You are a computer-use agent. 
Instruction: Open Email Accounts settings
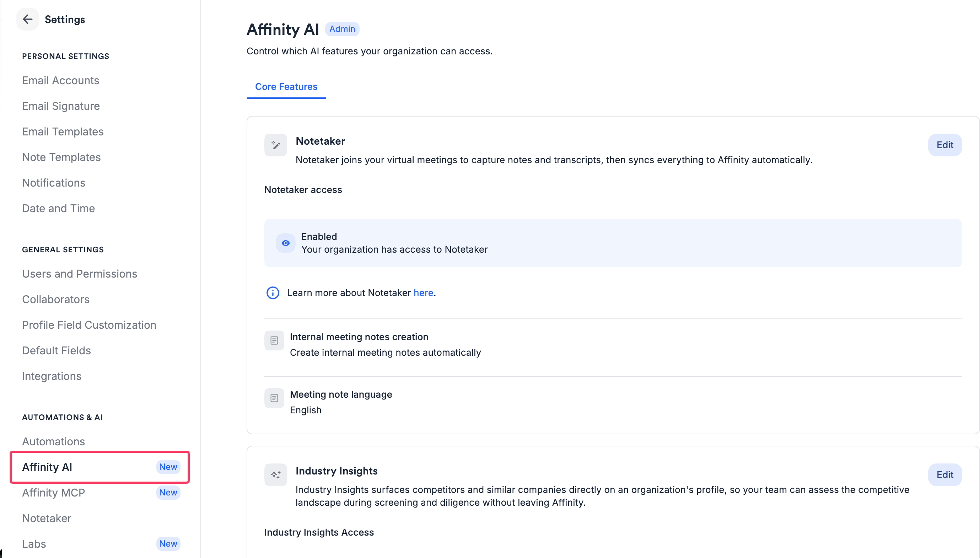coord(60,80)
